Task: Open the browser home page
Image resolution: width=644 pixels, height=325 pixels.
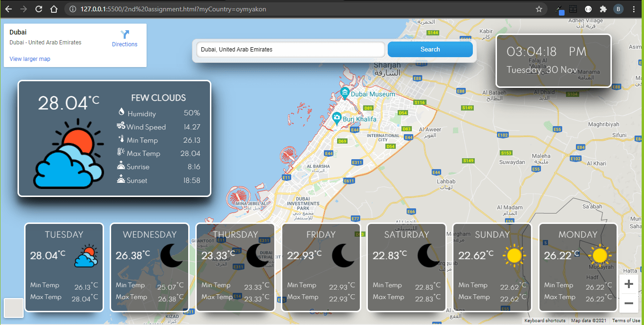Action: (x=54, y=9)
